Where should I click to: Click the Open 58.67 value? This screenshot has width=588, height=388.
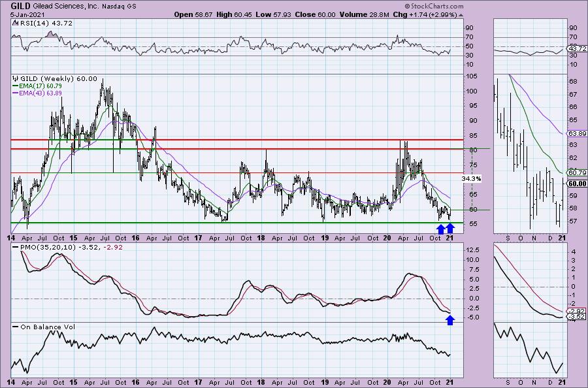(193, 15)
